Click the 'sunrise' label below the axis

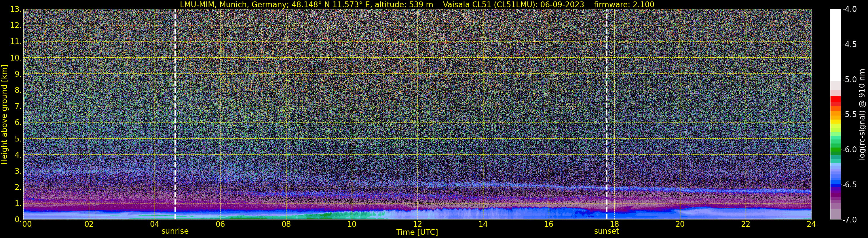[175, 231]
